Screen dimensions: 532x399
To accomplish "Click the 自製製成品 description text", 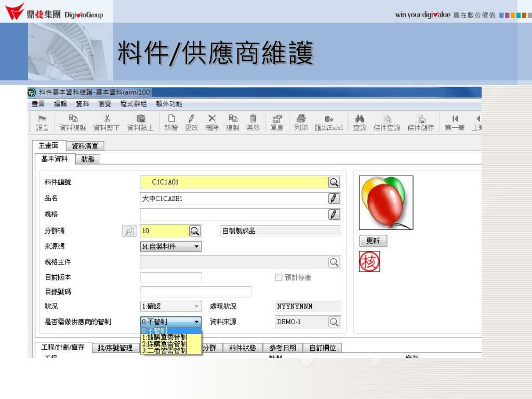I will [239, 231].
